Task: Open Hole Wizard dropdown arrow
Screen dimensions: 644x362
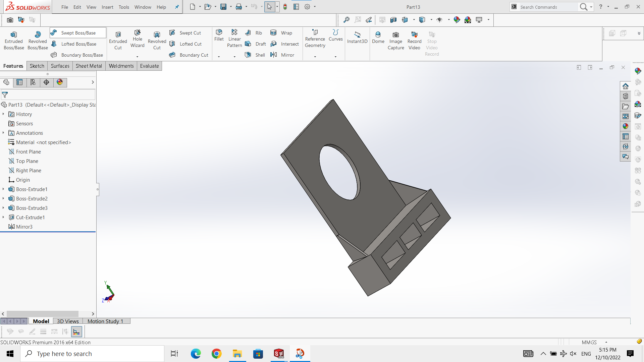Action: (137, 57)
